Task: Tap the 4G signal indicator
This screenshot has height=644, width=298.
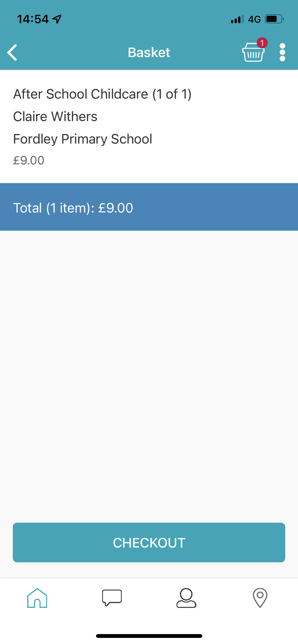Action: coord(254,19)
